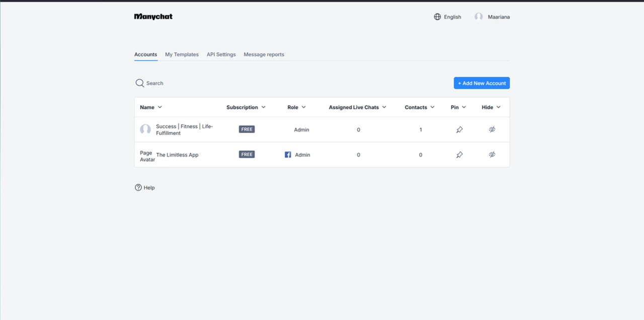Image resolution: width=644 pixels, height=320 pixels.
Task: Pin the Success | Fitness account
Action: pos(459,130)
